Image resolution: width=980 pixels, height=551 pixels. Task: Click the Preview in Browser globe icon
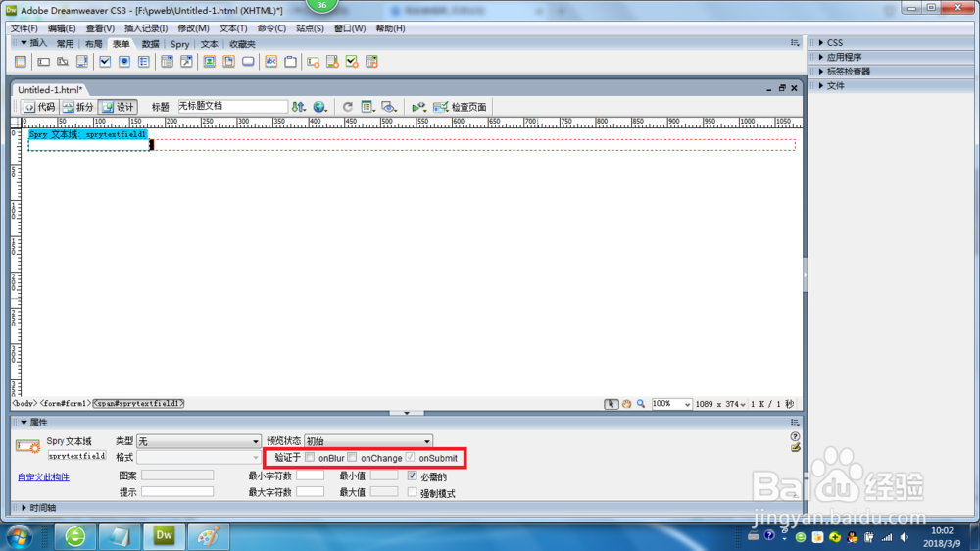320,107
